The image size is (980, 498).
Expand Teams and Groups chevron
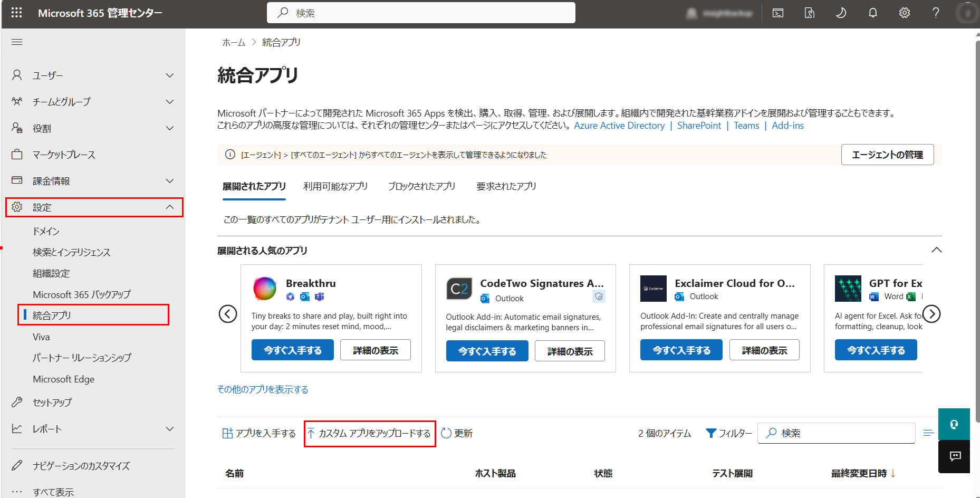(x=170, y=101)
